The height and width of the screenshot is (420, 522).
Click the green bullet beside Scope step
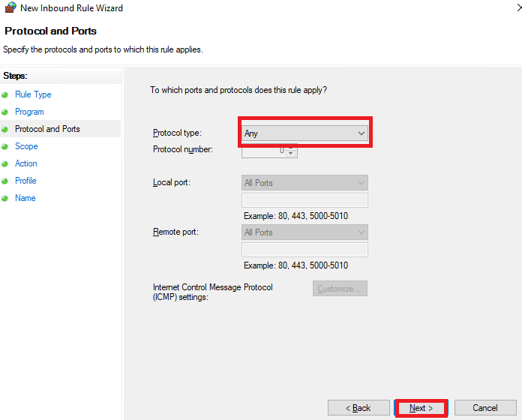pyautogui.click(x=4, y=146)
